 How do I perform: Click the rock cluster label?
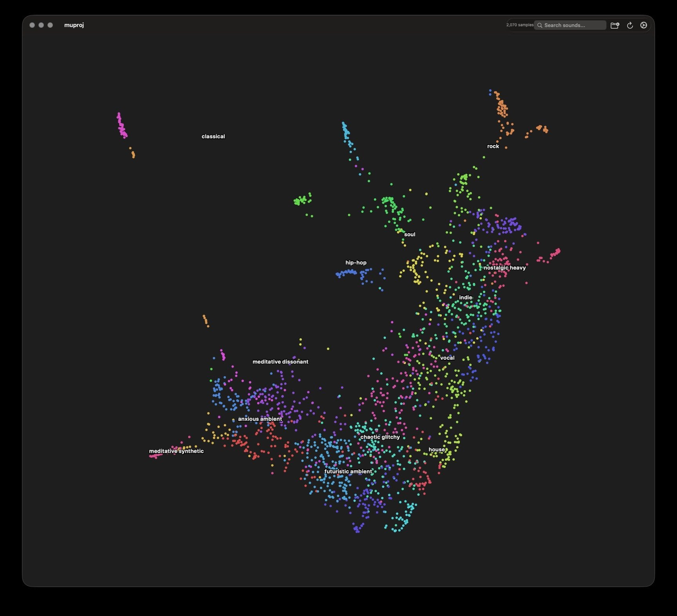[x=493, y=147]
